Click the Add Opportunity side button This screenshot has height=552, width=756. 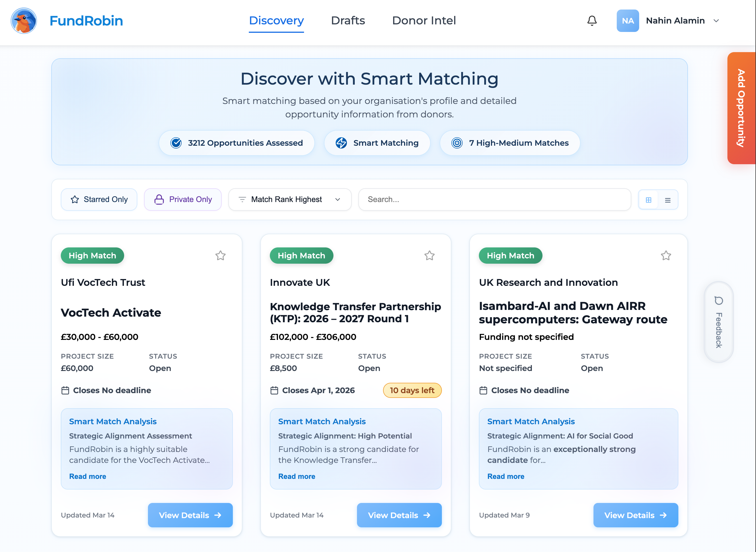(741, 108)
